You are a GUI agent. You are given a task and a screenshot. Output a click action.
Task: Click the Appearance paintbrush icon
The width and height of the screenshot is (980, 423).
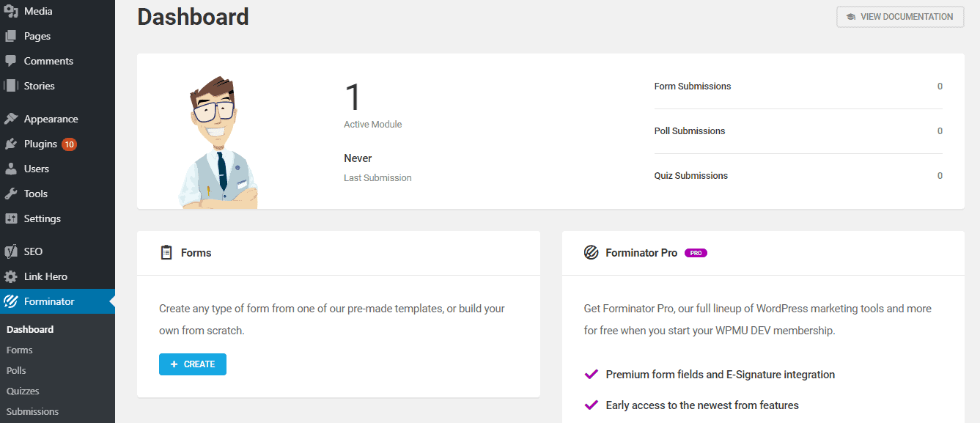pos(11,119)
